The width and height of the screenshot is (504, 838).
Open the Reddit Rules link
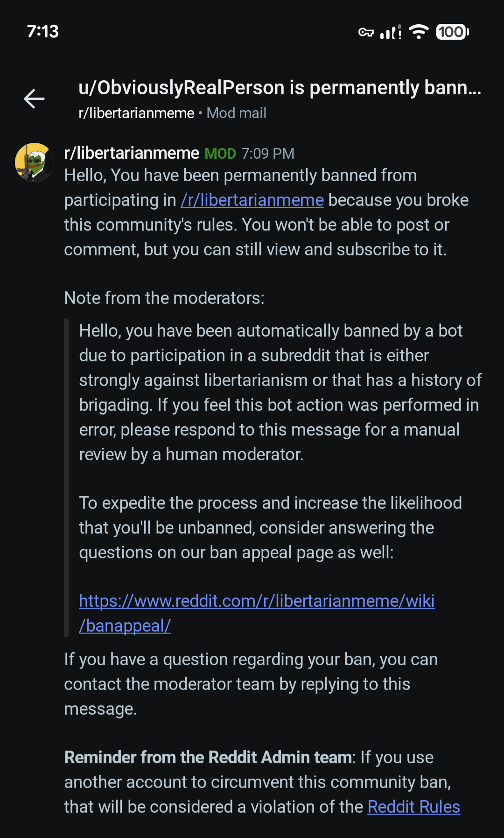pyautogui.click(x=413, y=807)
